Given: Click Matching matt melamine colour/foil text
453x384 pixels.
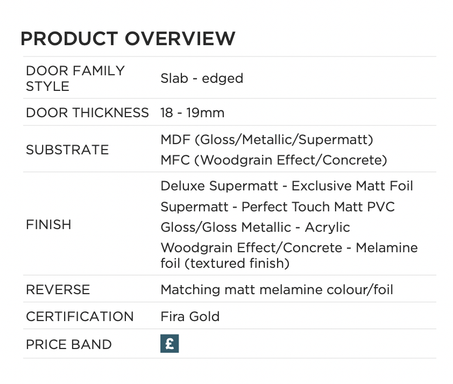Looking at the screenshot, I should point(277,289).
